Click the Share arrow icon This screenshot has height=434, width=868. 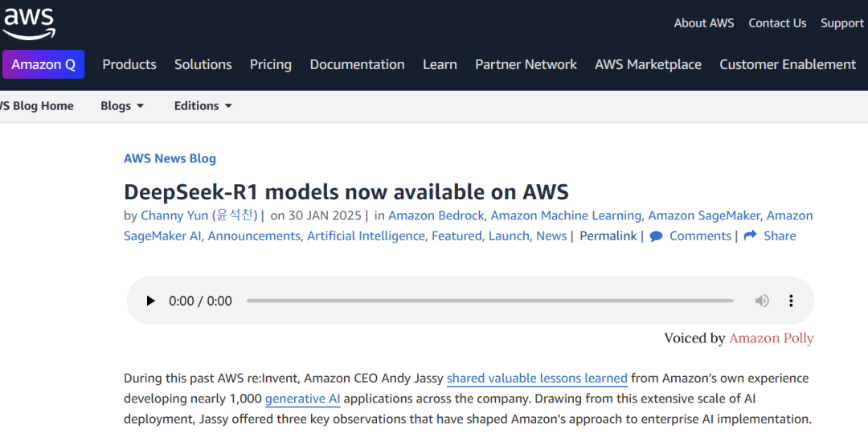(x=750, y=235)
